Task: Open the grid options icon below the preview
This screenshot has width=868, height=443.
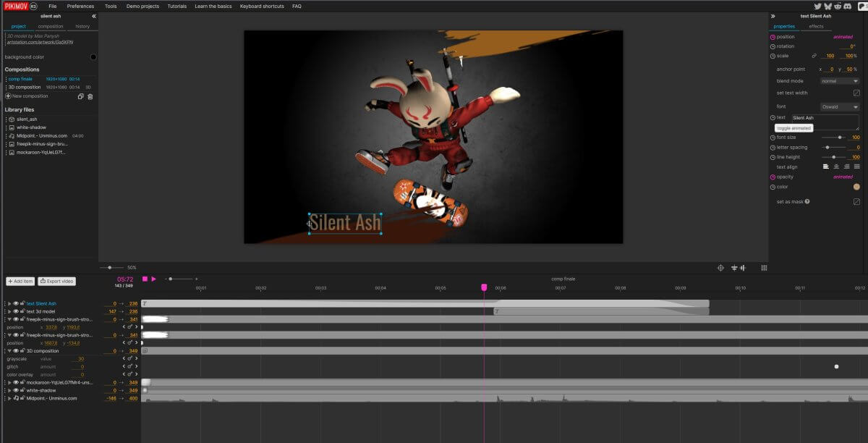Action: point(764,268)
